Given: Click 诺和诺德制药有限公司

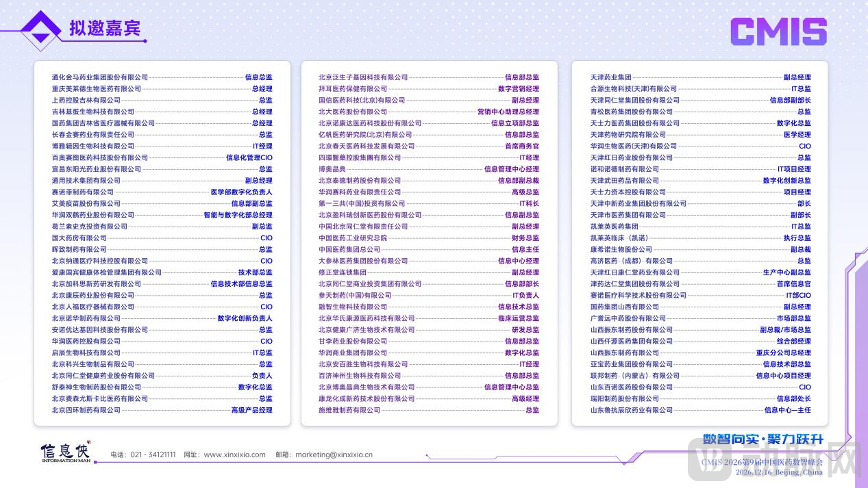Looking at the screenshot, I should 625,169.
